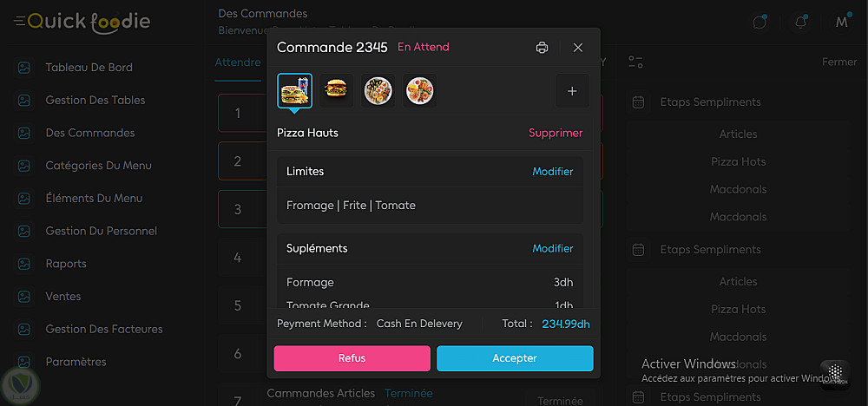The image size is (868, 406).
Task: Click the plus icon to add an item
Action: click(572, 91)
